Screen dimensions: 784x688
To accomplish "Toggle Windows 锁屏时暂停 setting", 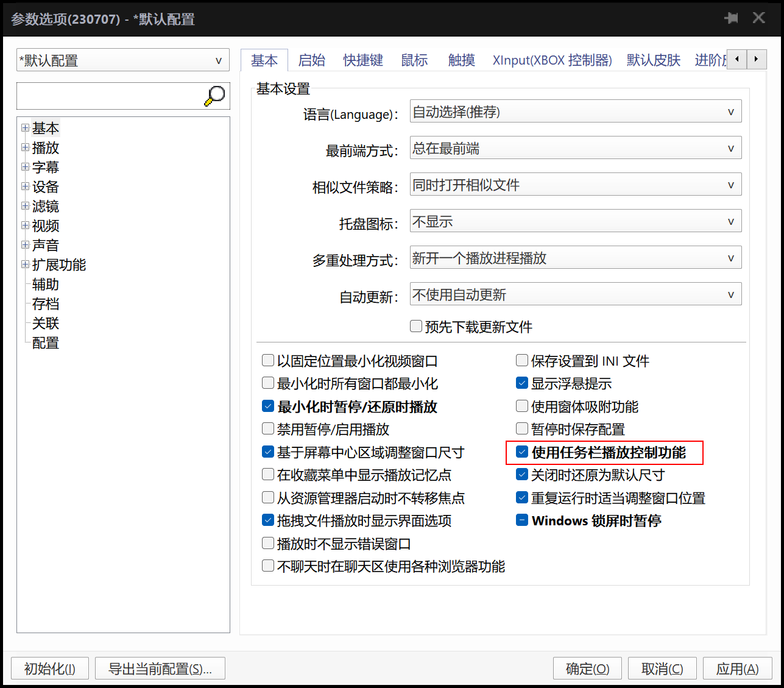I will click(x=522, y=520).
